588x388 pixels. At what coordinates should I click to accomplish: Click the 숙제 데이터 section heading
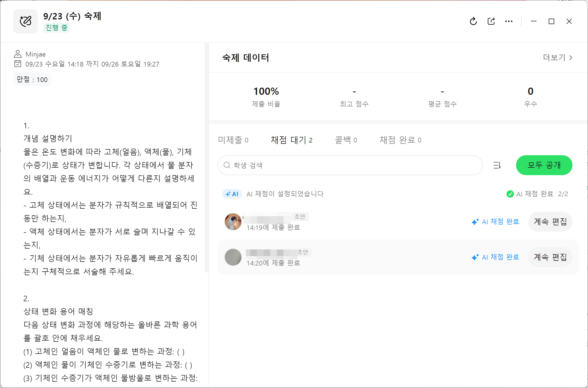tap(246, 58)
